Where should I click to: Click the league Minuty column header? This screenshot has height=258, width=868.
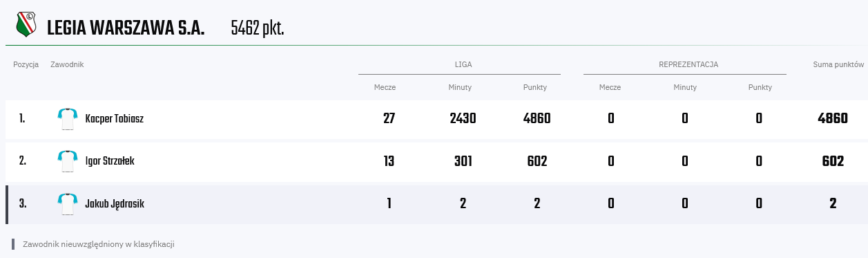click(460, 87)
